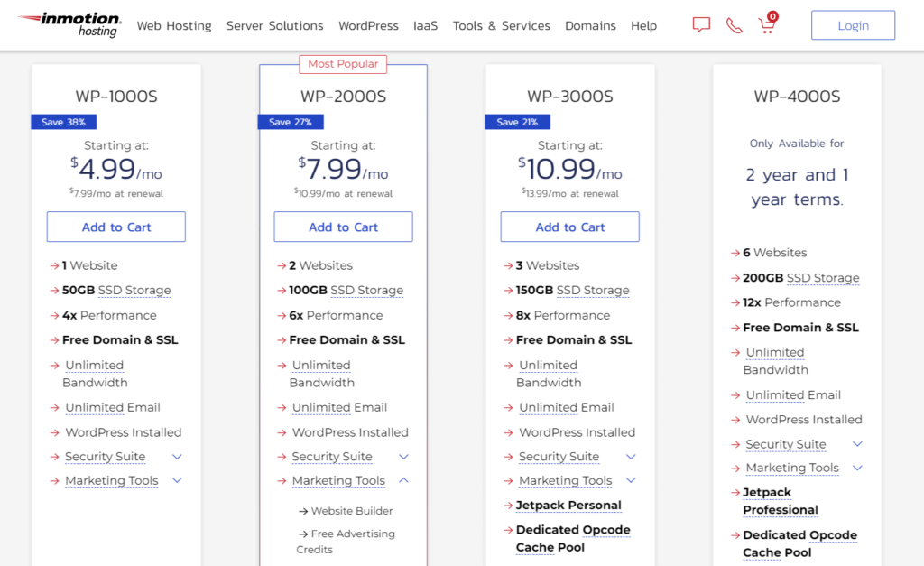
Task: Add WP-1000S plan to cart
Action: tap(116, 227)
